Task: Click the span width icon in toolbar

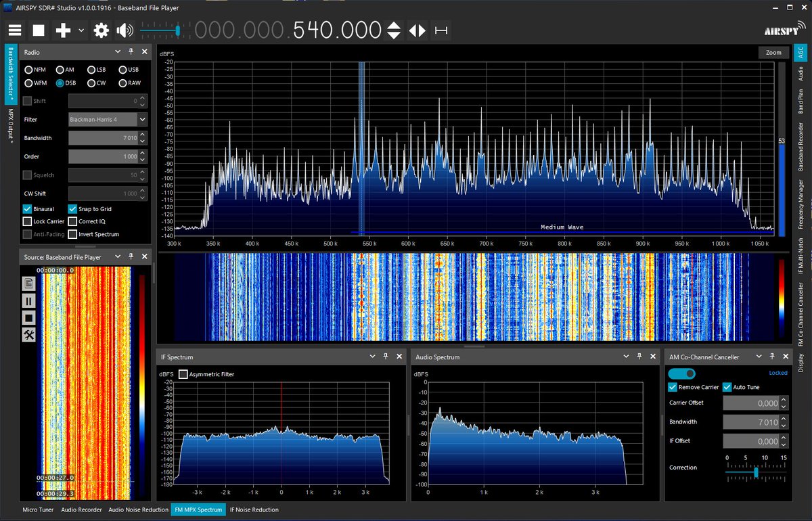Action: coord(442,30)
